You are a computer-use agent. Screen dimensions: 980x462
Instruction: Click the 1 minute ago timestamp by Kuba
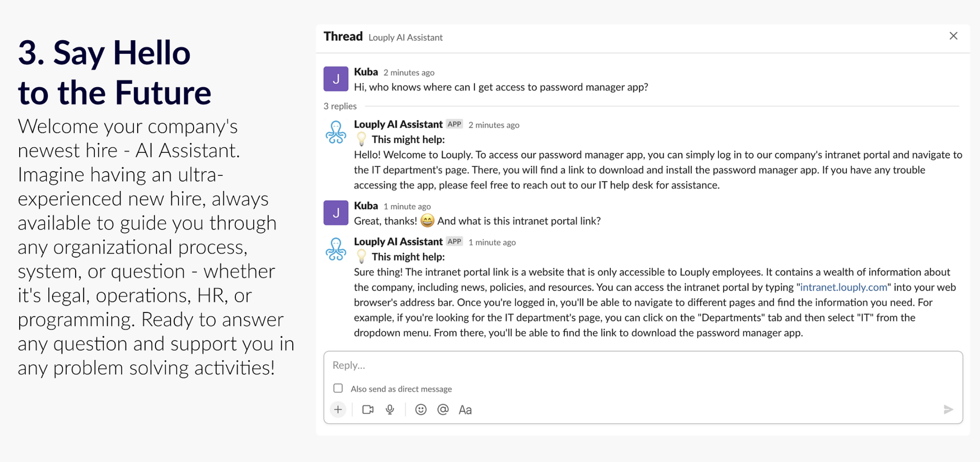[407, 206]
